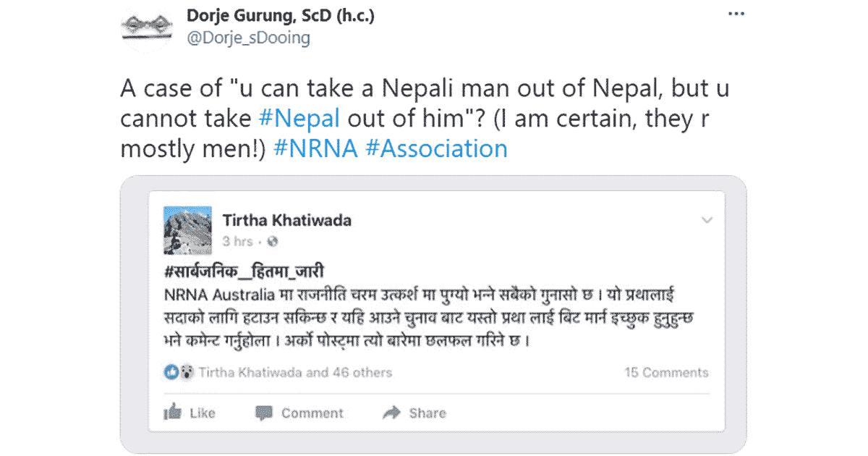Image resolution: width=868 pixels, height=456 pixels.
Task: Open tweet options via three-dot icon
Action: tap(737, 12)
